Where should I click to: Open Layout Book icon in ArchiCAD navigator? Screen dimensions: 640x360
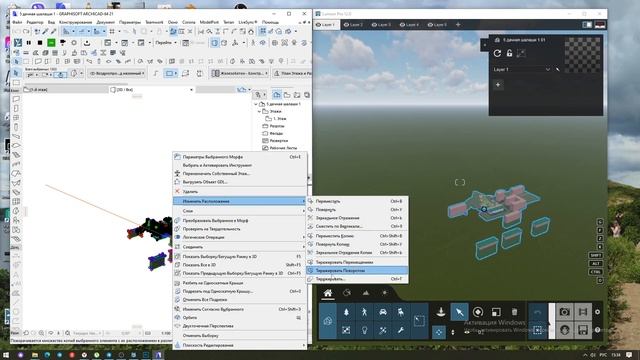click(297, 95)
